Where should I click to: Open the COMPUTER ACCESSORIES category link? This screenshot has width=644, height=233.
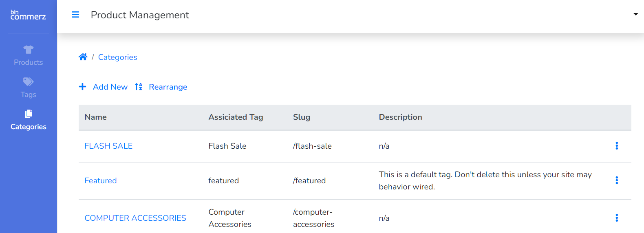click(x=135, y=218)
